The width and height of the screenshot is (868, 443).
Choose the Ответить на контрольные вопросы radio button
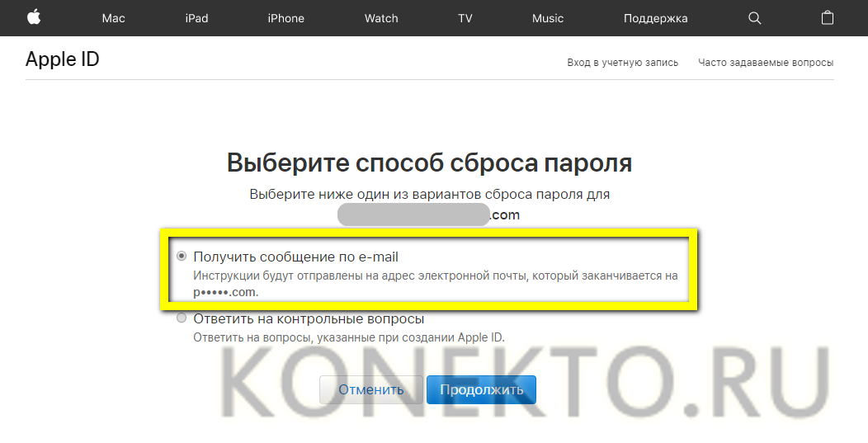(x=182, y=318)
